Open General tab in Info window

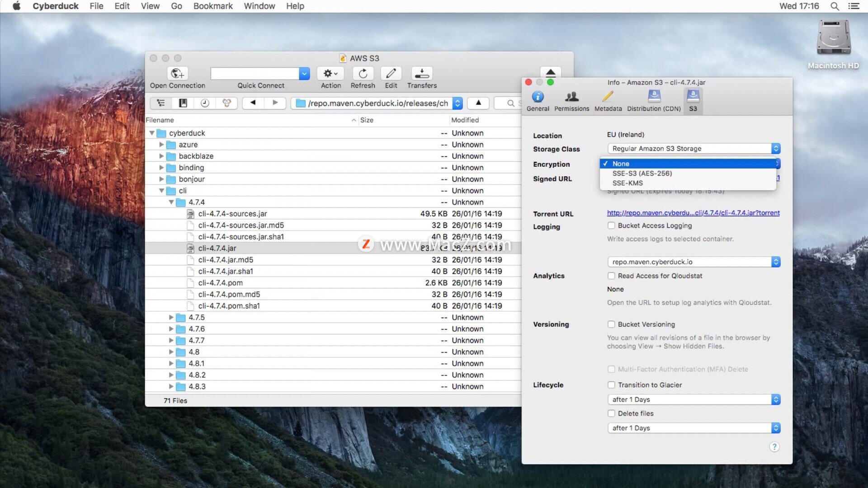coord(538,101)
